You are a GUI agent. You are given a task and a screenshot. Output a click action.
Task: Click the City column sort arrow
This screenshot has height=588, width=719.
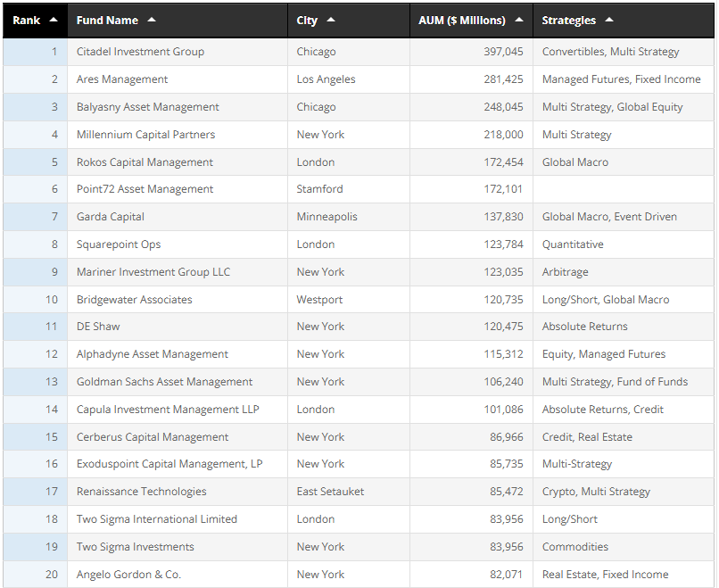[x=331, y=20]
